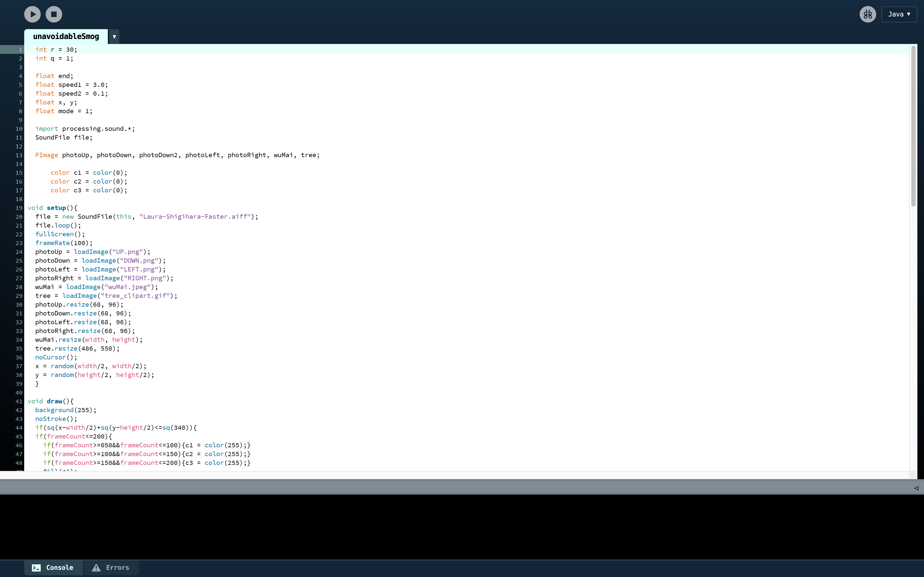Collapse the console with the triangle arrow
The image size is (924, 577).
[916, 488]
